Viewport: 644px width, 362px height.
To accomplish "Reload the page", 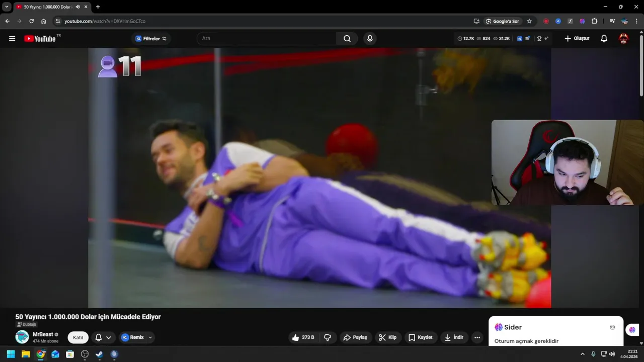I will click(x=31, y=21).
